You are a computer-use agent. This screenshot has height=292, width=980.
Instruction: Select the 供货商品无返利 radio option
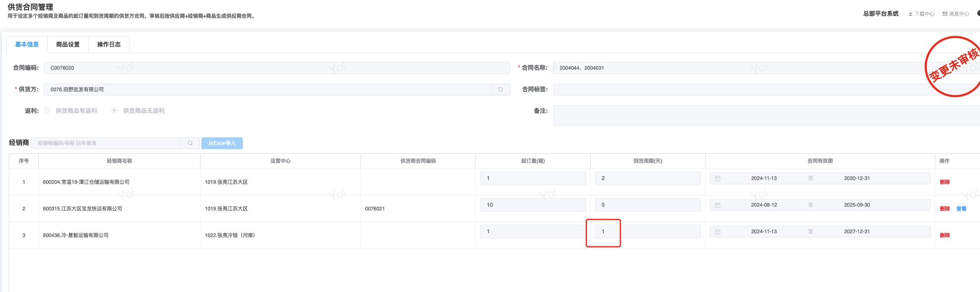(114, 111)
